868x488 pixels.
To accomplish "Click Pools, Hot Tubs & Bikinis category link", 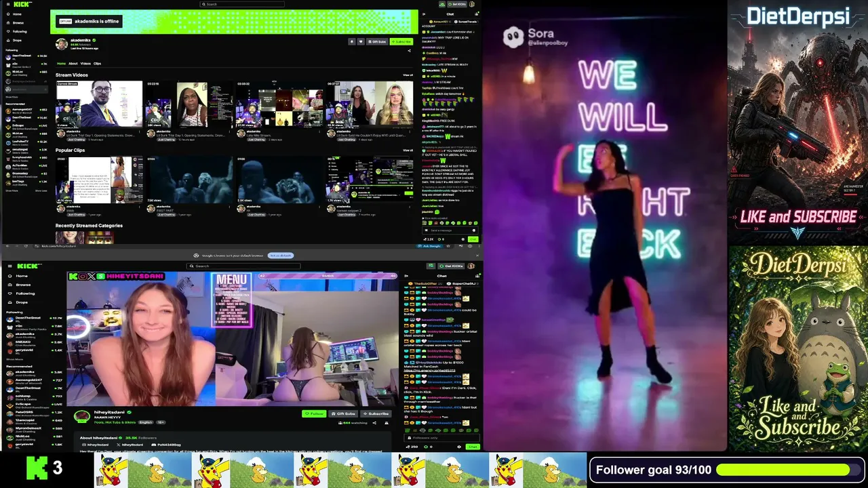I will pos(115,422).
